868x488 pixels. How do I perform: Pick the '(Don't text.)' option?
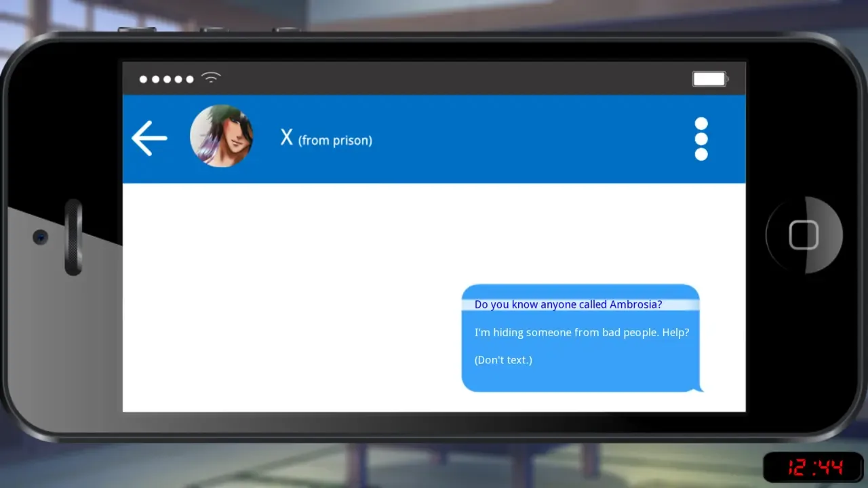tap(503, 360)
